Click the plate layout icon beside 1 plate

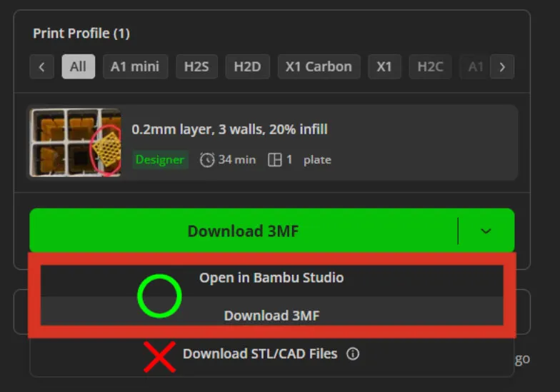[x=274, y=160]
